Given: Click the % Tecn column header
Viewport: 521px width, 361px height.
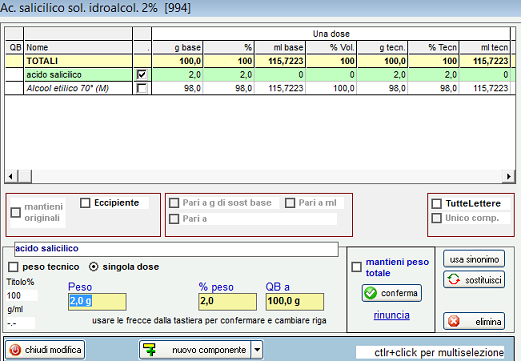Looking at the screenshot, I should [433, 47].
